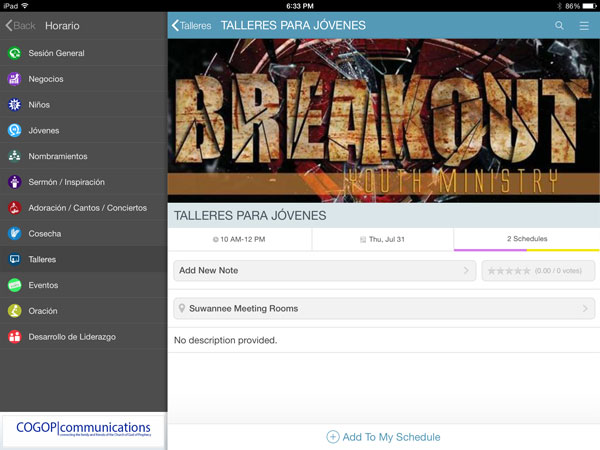
Task: Select the Jóvenes category
Action: [x=83, y=130]
